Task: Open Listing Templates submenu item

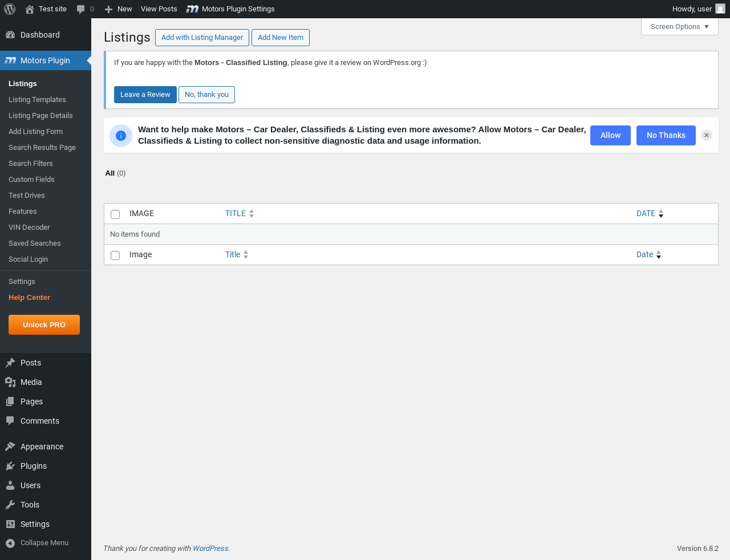Action: click(46, 100)
